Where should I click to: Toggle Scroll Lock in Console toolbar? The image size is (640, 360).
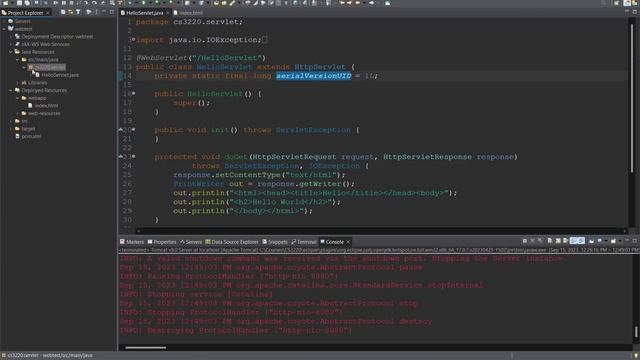point(558,241)
